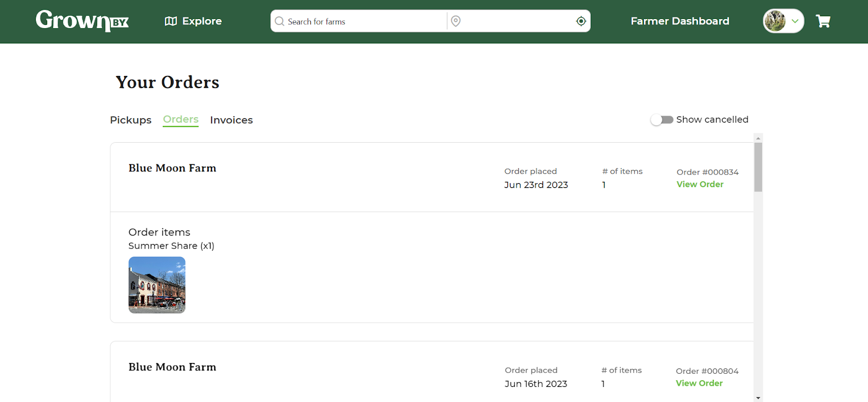View Order #000804

click(699, 383)
